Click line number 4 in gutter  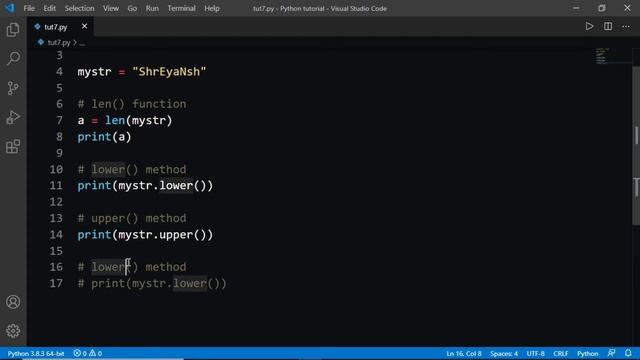59,71
